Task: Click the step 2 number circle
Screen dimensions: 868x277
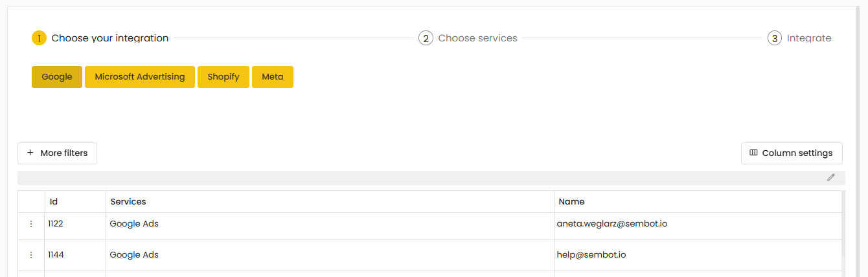Action: click(x=426, y=38)
